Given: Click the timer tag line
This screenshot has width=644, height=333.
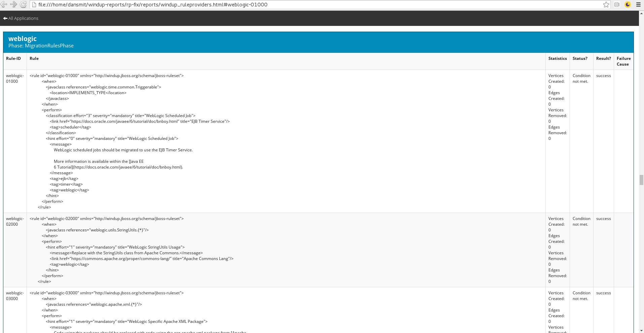Looking at the screenshot, I should click(66, 184).
